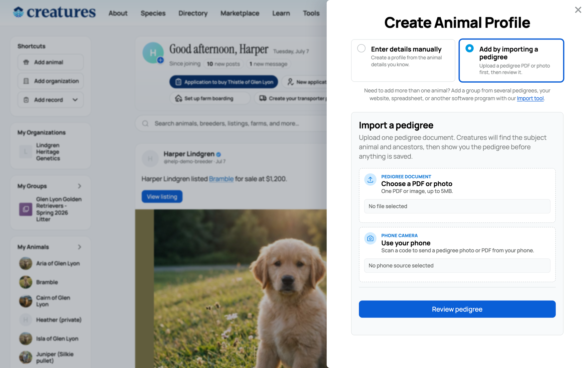
Task: Click the creatures logo icon
Action: (18, 12)
